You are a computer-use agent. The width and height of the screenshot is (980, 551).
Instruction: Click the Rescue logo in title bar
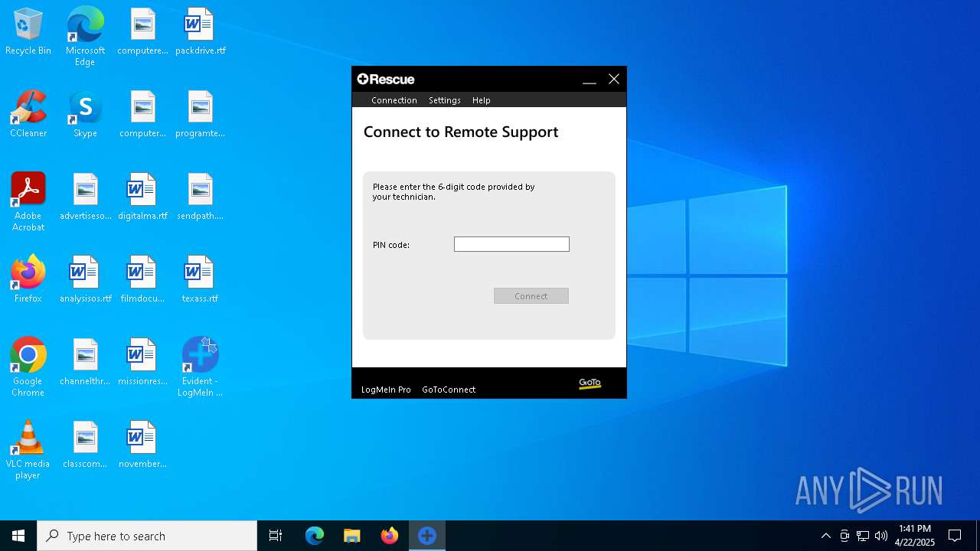(x=386, y=80)
